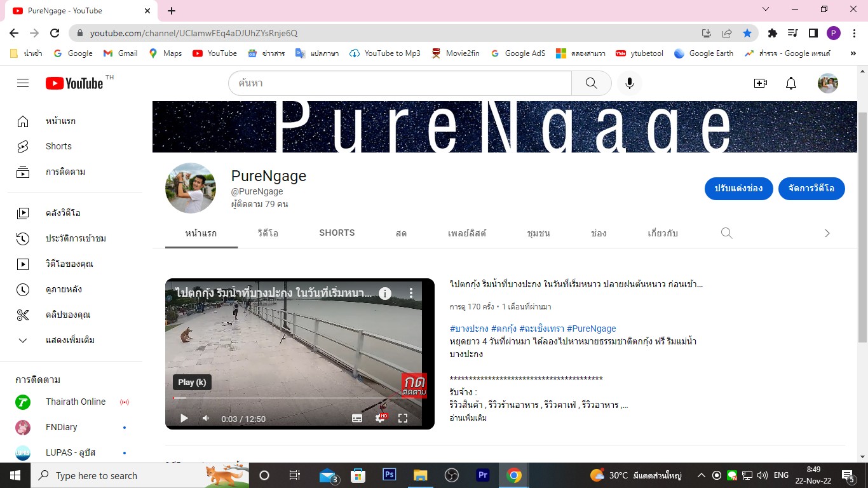Image resolution: width=868 pixels, height=488 pixels.
Task: Click the search magnifier button
Action: (x=592, y=83)
